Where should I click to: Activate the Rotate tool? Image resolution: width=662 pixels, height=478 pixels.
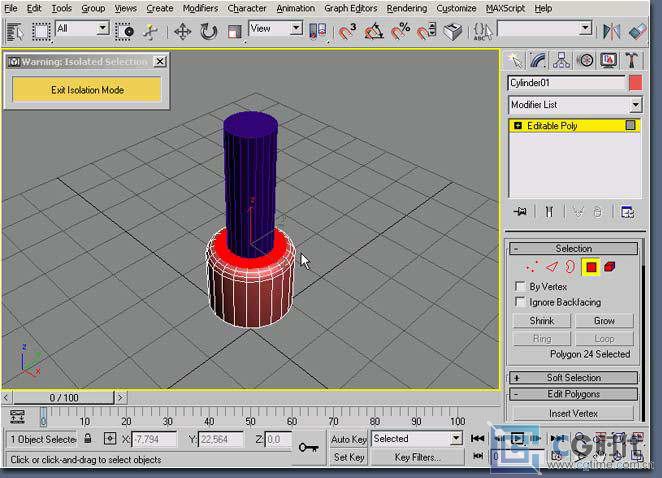coord(209,31)
